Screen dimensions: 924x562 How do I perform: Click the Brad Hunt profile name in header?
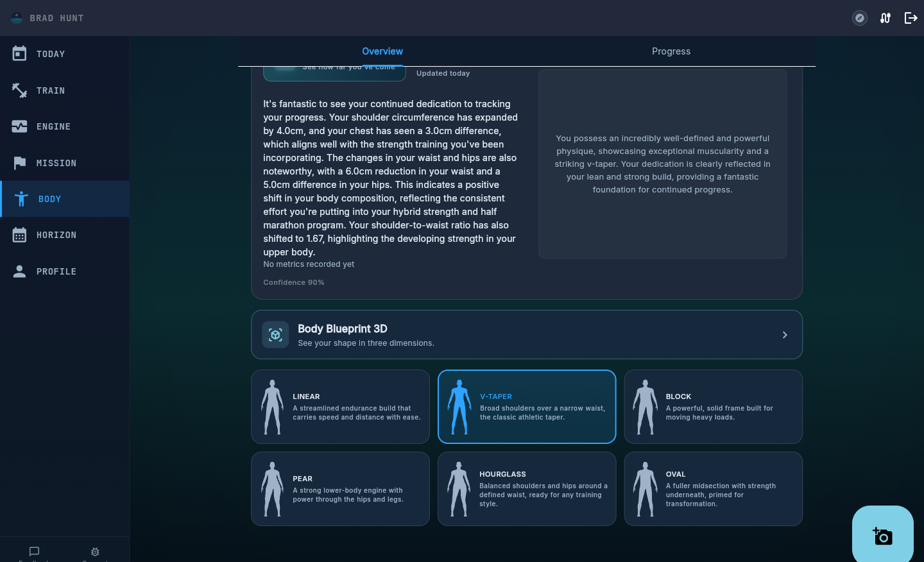[56, 18]
